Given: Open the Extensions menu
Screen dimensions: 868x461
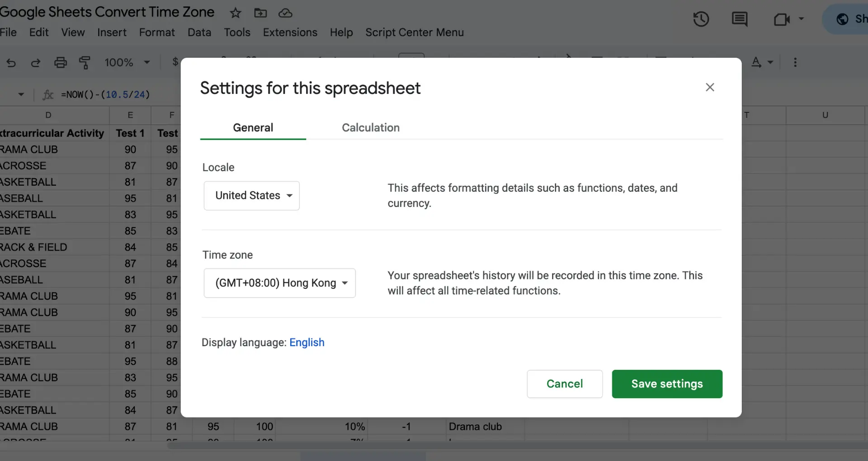Looking at the screenshot, I should pyautogui.click(x=290, y=33).
